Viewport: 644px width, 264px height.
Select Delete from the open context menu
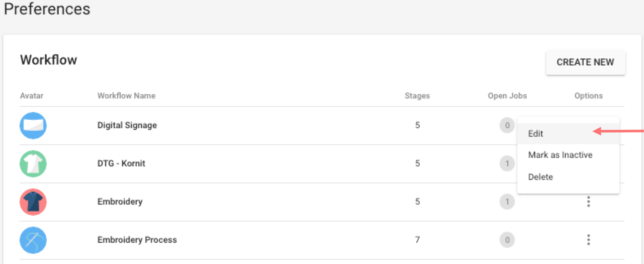(540, 177)
